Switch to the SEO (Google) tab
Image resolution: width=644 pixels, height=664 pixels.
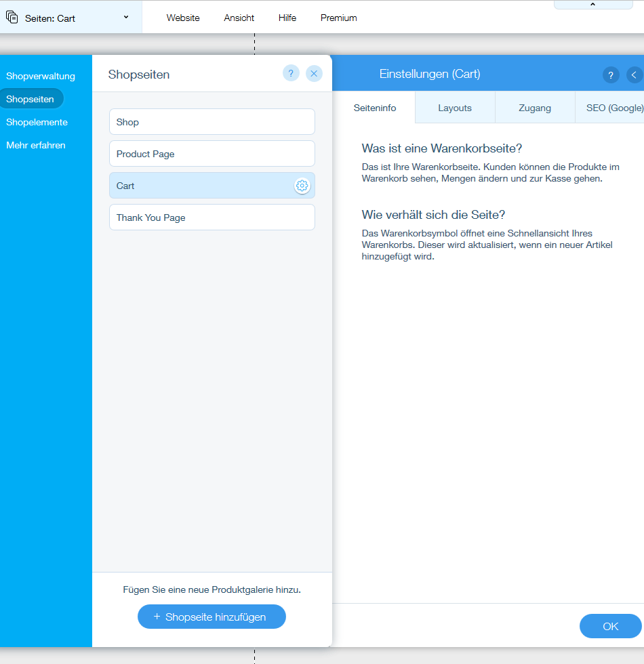[x=613, y=108]
